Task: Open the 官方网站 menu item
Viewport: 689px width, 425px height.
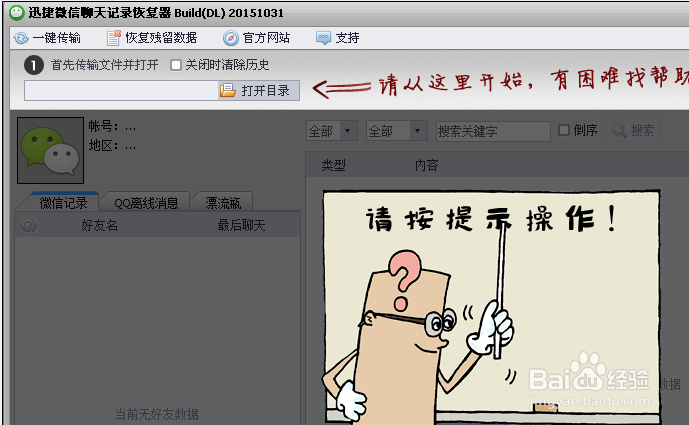Action: click(257, 38)
